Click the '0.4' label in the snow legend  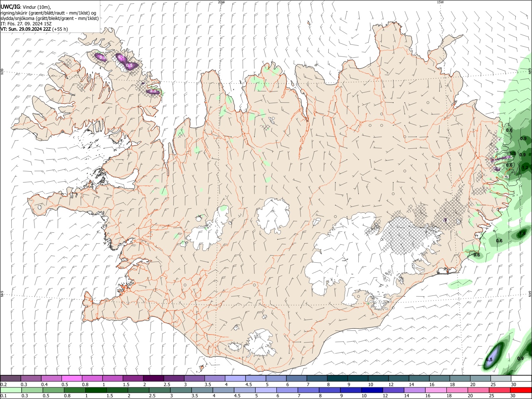point(44,384)
